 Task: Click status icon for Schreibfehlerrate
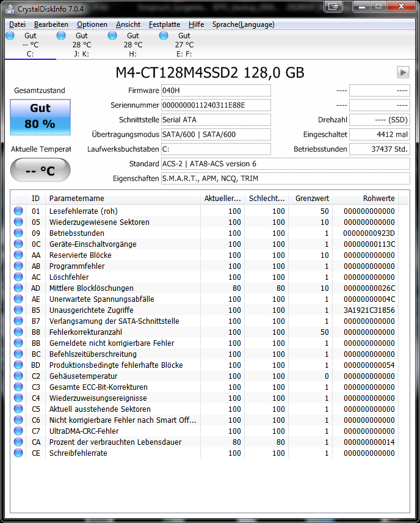(x=18, y=453)
